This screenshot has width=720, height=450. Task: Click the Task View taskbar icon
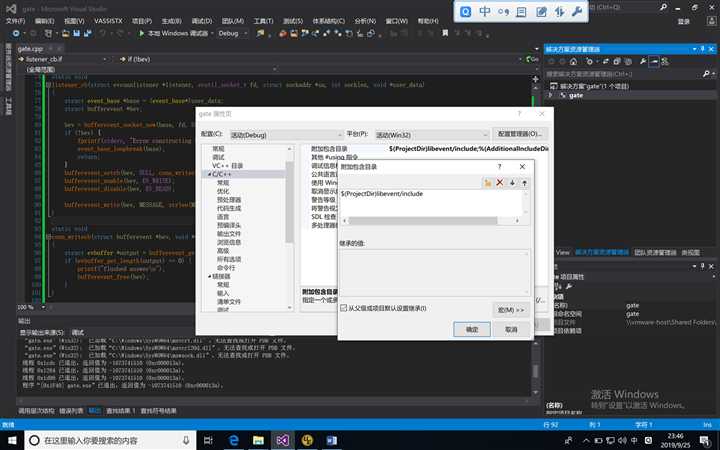point(208,440)
